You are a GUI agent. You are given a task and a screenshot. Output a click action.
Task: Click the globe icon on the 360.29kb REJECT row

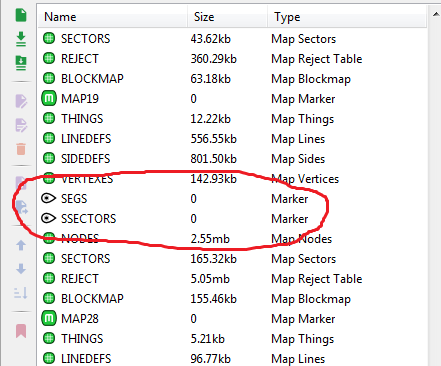(49, 58)
